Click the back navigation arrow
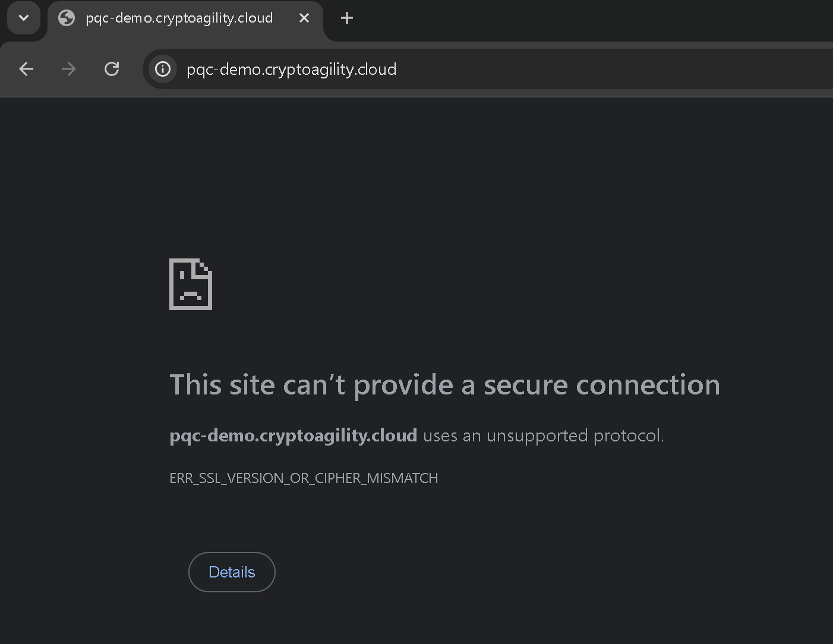This screenshot has width=833, height=644. [26, 69]
